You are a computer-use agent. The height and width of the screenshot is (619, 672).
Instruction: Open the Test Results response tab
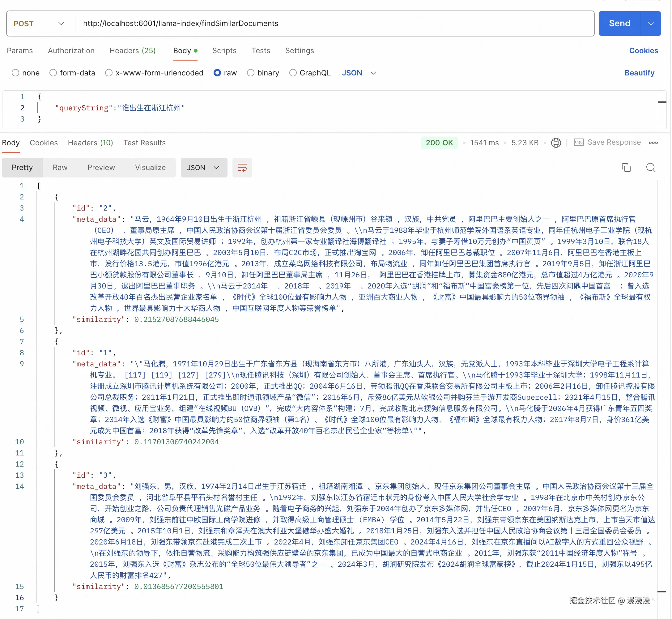[x=144, y=143]
